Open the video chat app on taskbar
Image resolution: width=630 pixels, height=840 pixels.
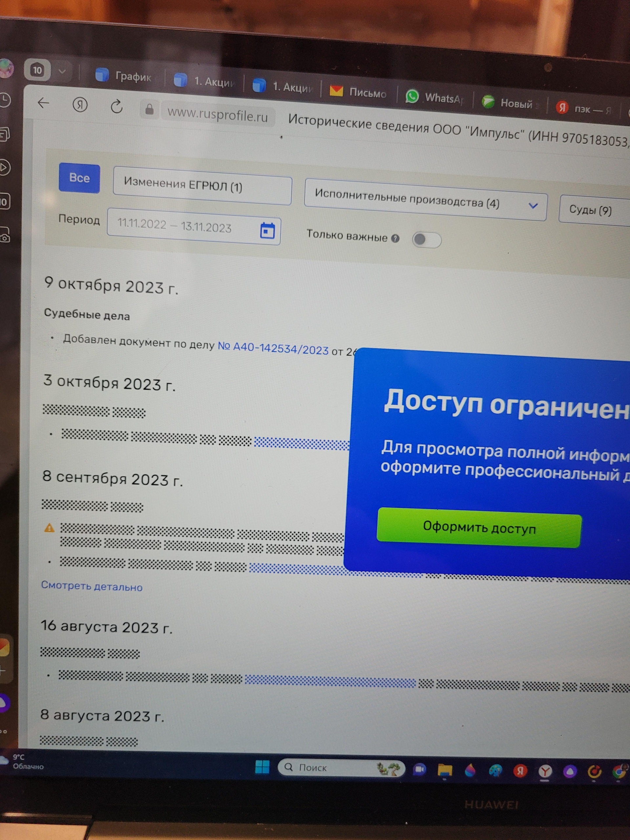coord(419,769)
